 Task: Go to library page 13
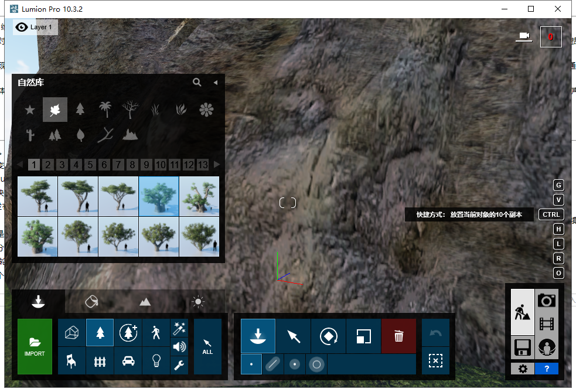[203, 165]
